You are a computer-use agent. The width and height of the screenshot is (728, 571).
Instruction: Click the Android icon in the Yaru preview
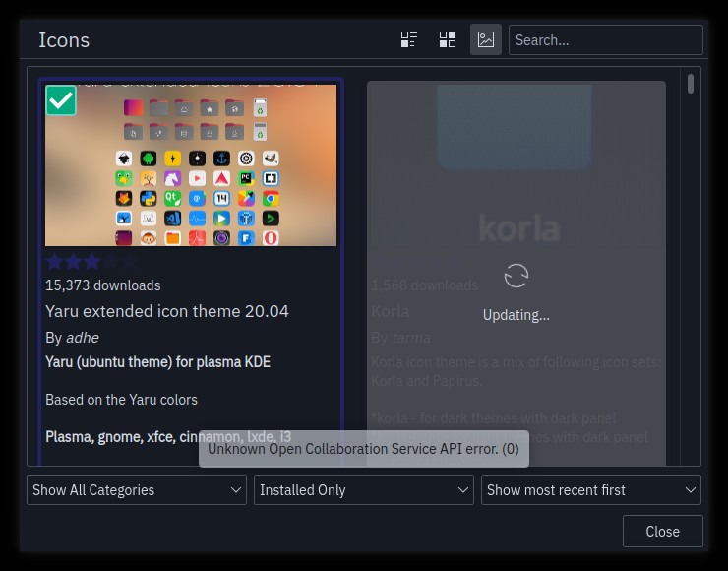coord(149,159)
